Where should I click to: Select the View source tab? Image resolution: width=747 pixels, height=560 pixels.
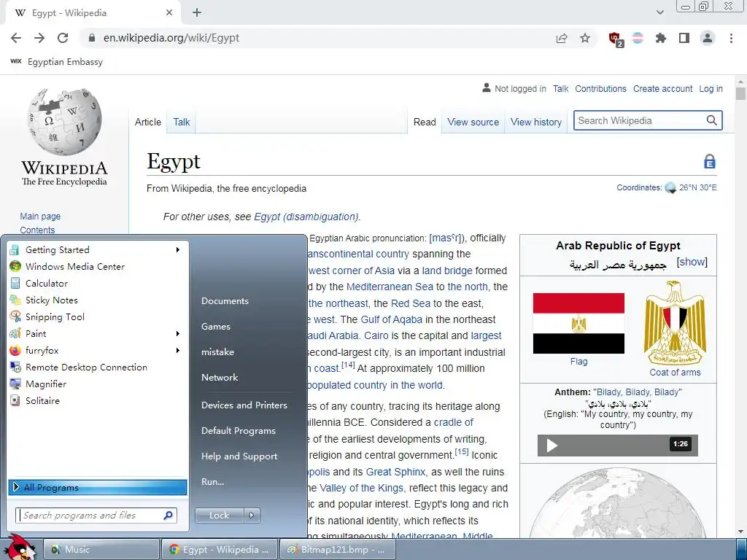(x=473, y=122)
